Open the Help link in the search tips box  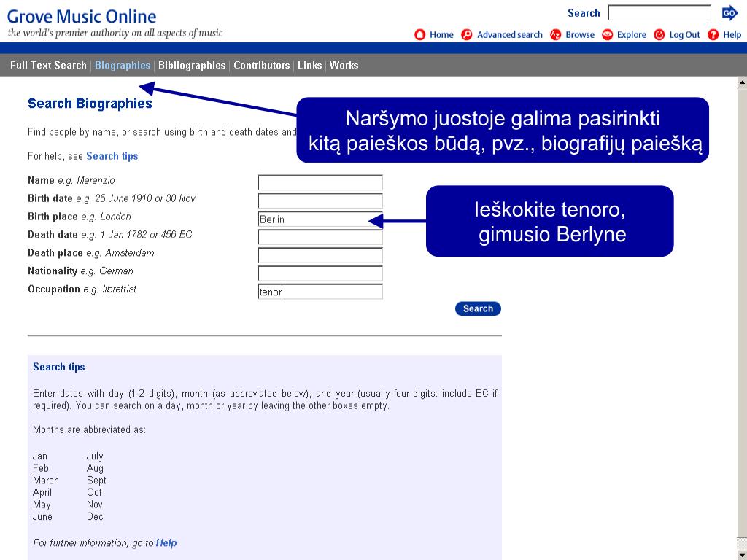(x=166, y=542)
